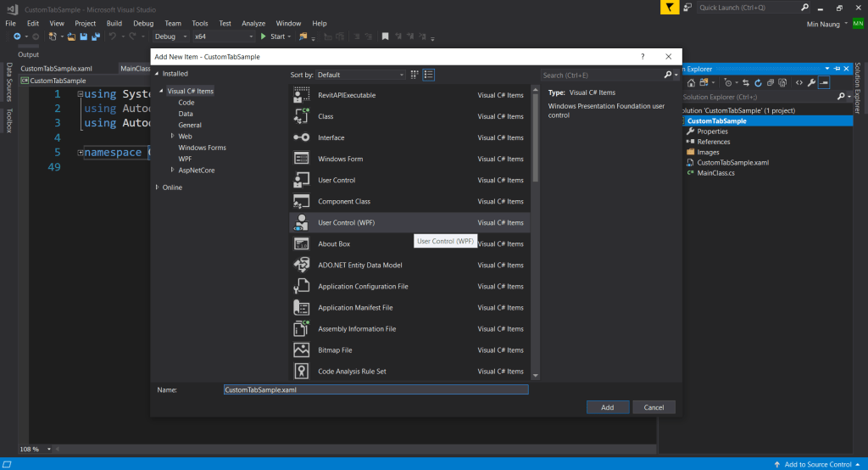Viewport: 868px width, 470px height.
Task: Open the Sort by Default dropdown
Action: click(360, 75)
